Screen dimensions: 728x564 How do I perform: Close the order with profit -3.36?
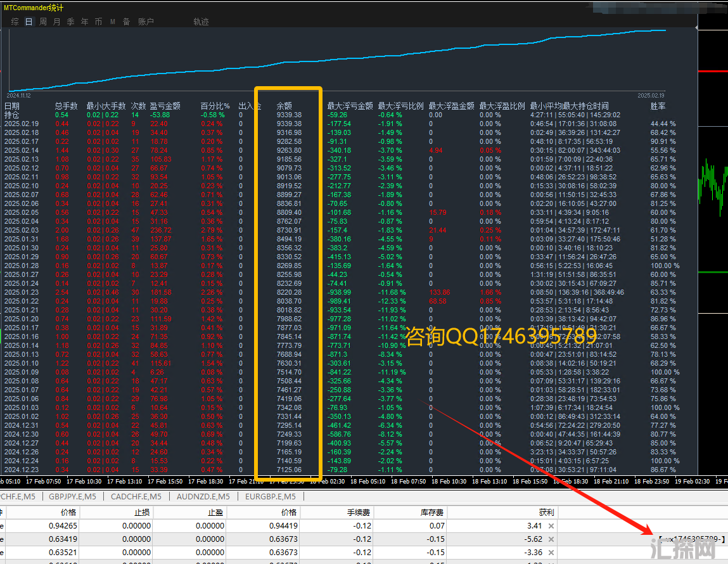pyautogui.click(x=551, y=553)
